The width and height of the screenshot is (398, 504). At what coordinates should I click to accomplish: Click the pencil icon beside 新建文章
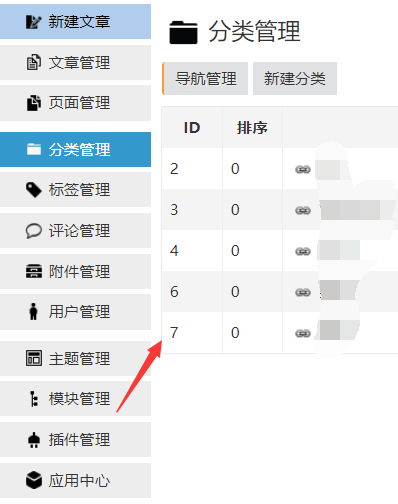(33, 22)
